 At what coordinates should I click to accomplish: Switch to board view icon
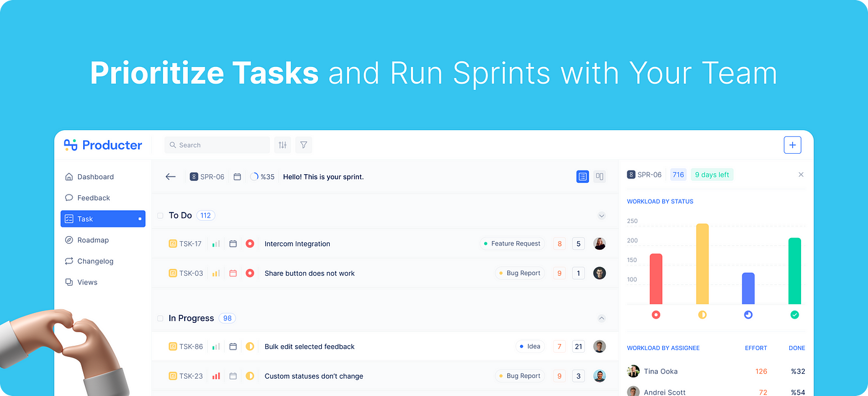[x=600, y=177]
